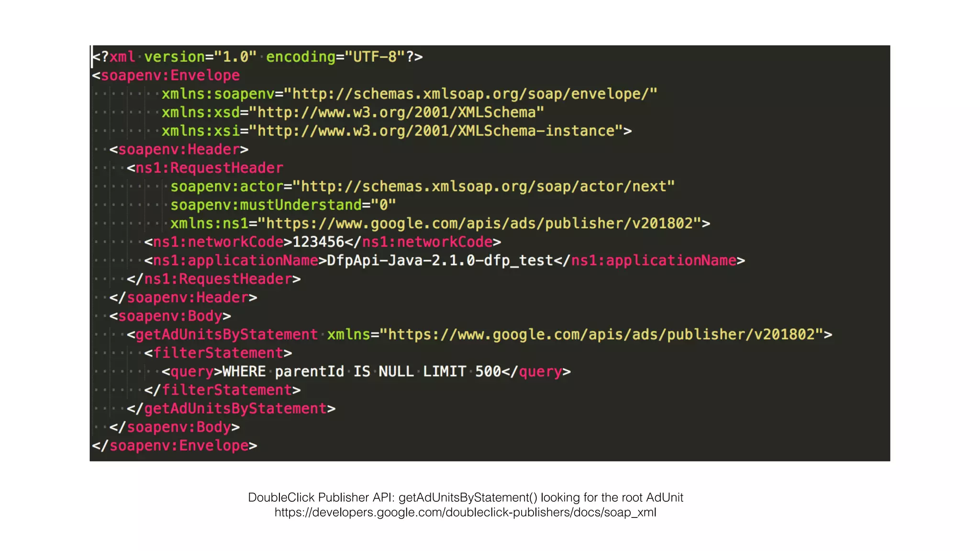The image size is (980, 551).
Task: Open the developers.google.com soap_xml URL
Action: (x=466, y=512)
